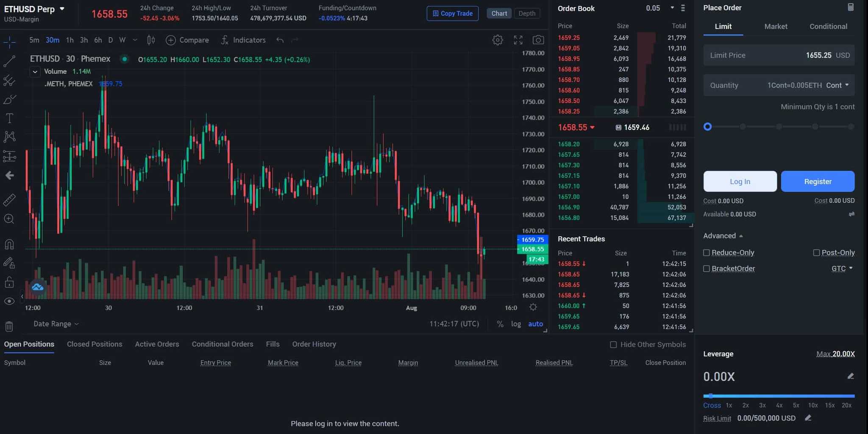This screenshot has height=434, width=868.
Task: Open chart settings gear icon
Action: point(498,40)
